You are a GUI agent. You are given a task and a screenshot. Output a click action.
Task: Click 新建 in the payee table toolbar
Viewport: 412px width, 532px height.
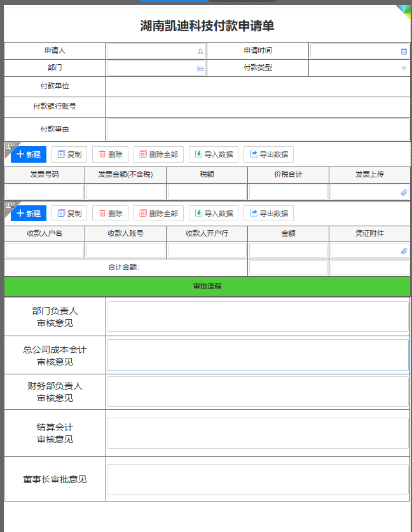click(29, 214)
